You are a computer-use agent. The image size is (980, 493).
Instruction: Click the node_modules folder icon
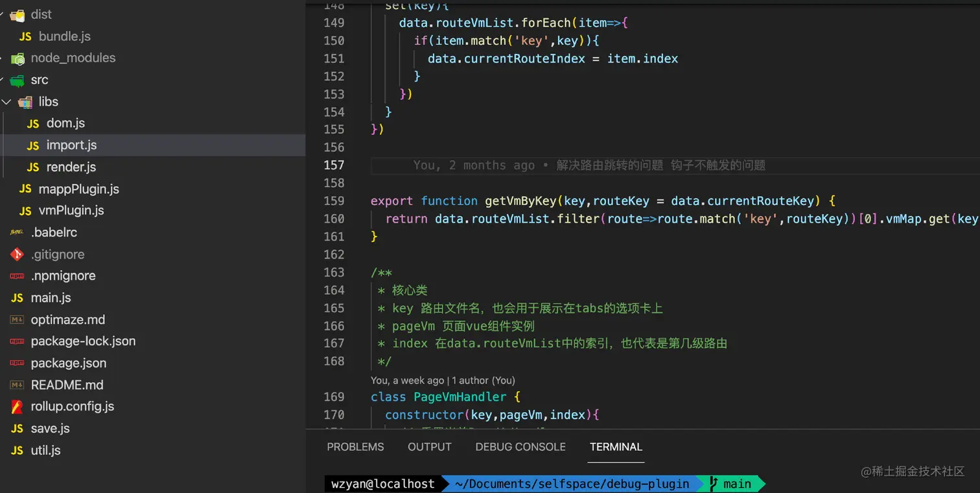(17, 58)
